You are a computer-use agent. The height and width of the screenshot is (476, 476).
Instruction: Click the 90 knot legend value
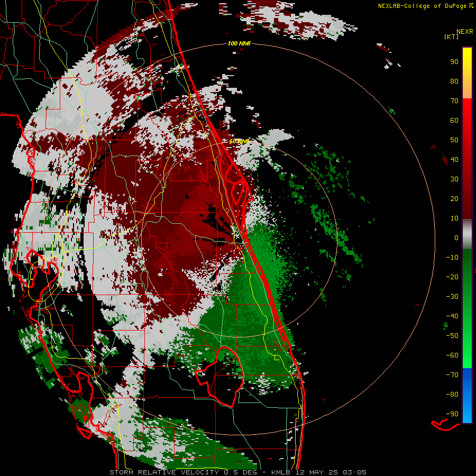pos(454,62)
